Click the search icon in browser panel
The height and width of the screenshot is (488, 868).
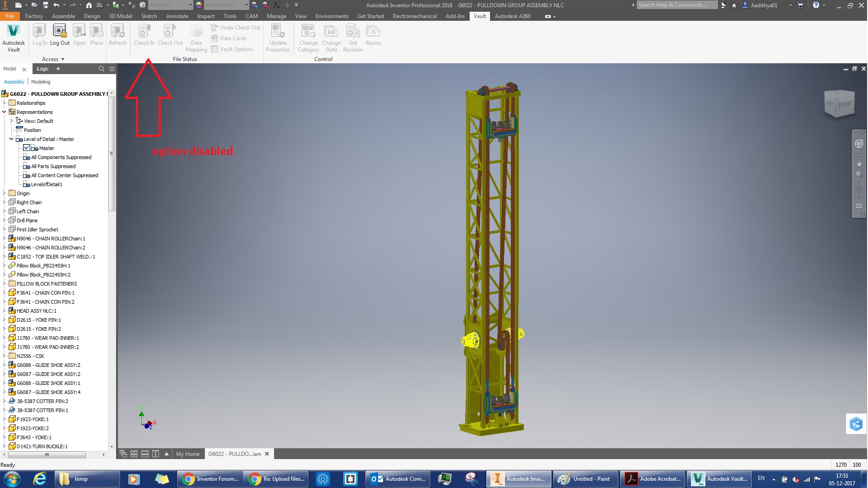tap(101, 69)
